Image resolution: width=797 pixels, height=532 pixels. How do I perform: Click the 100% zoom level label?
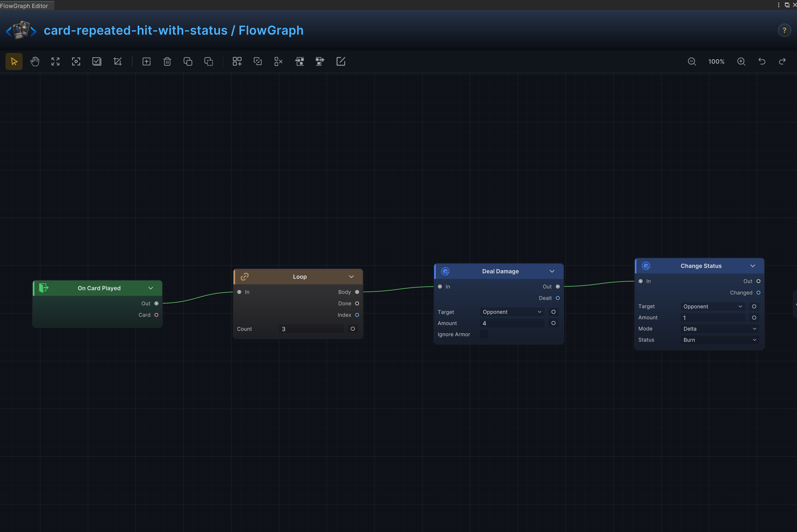pyautogui.click(x=716, y=61)
